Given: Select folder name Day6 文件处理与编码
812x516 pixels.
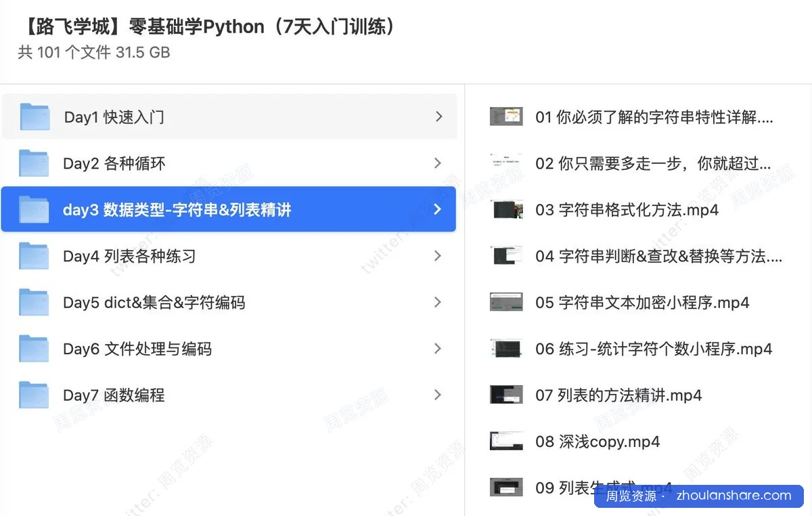Looking at the screenshot, I should [137, 349].
